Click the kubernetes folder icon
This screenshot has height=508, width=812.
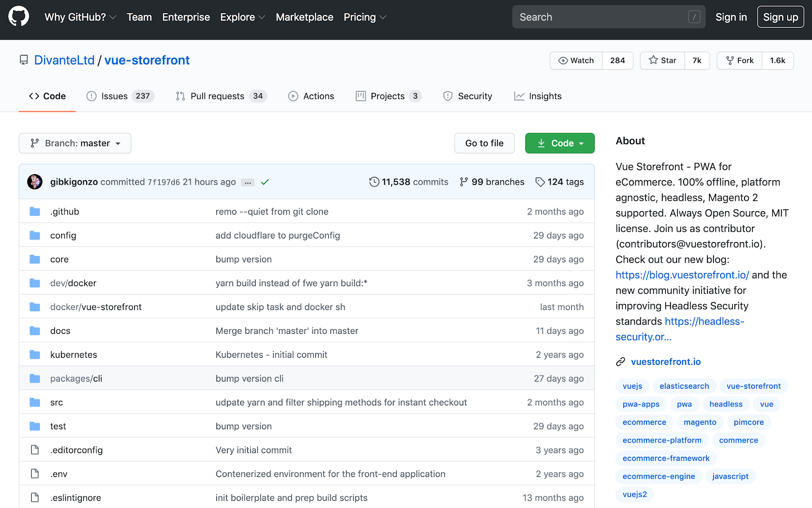point(35,355)
